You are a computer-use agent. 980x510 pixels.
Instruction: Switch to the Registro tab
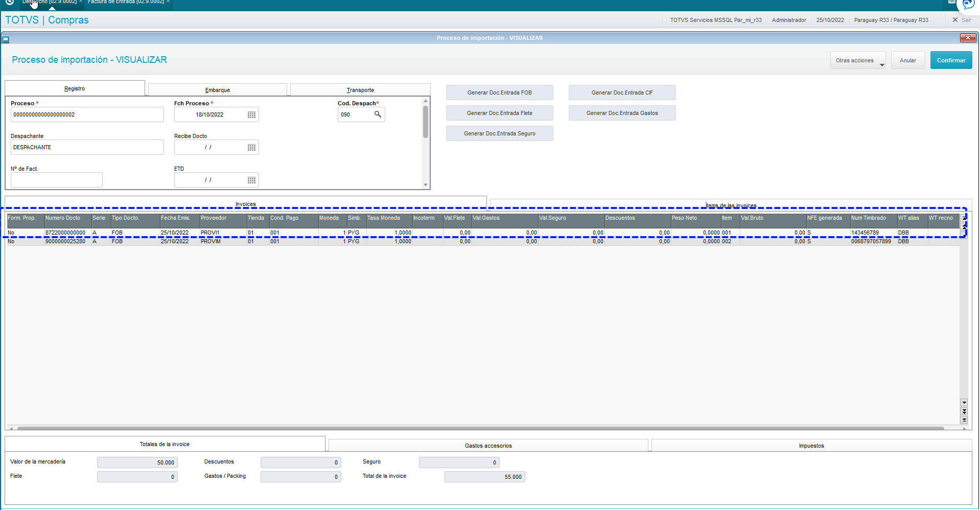(x=75, y=88)
